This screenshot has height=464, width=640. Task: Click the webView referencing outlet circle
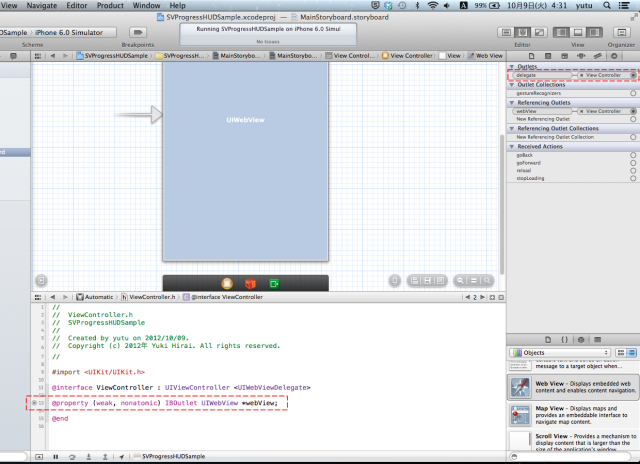pos(633,111)
